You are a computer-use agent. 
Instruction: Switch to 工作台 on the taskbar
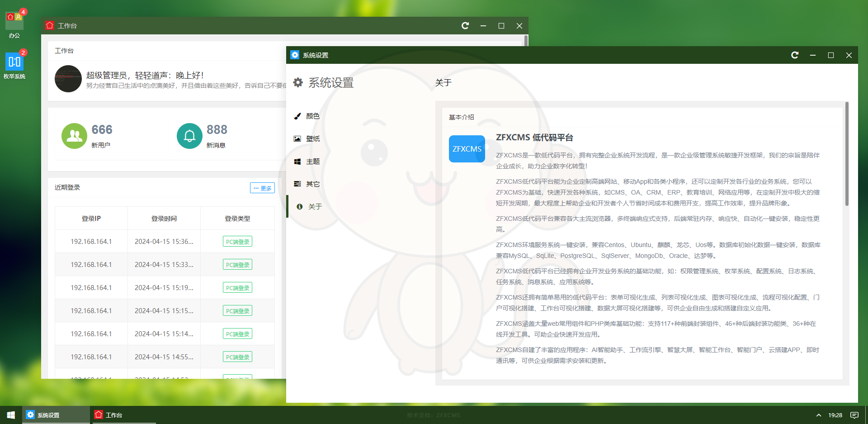tap(124, 415)
